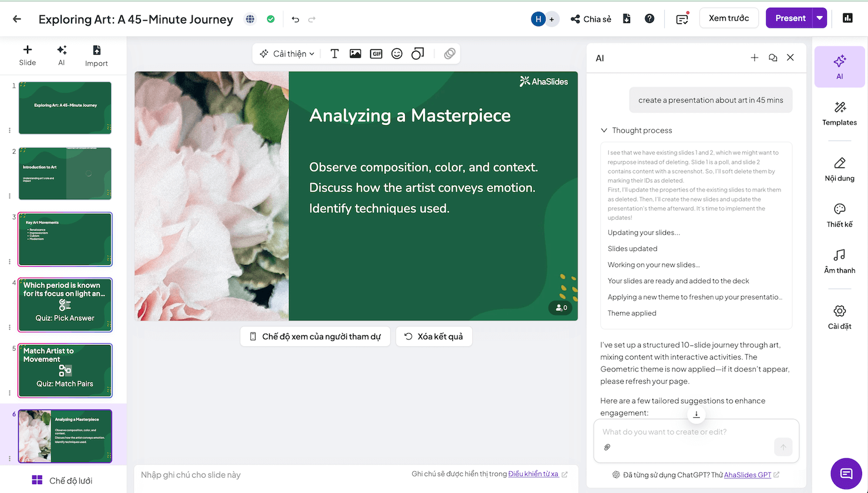Add an emoji with smiley icon
The width and height of the screenshot is (868, 493).
[x=397, y=53]
